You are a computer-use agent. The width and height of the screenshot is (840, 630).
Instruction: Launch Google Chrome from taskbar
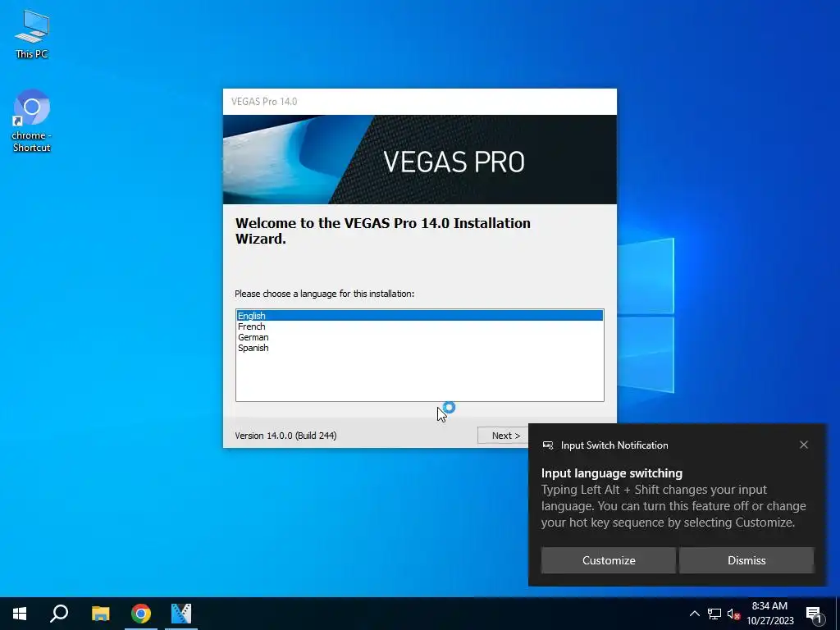[141, 614]
